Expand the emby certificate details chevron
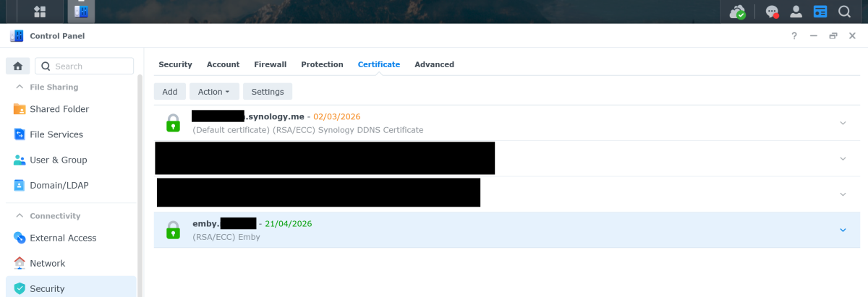Image resolution: width=868 pixels, height=297 pixels. pyautogui.click(x=843, y=231)
